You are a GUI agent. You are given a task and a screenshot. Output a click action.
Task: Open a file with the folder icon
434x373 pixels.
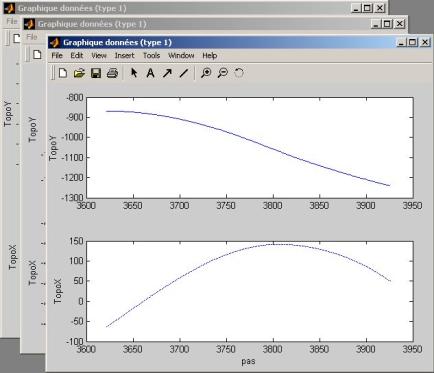pyautogui.click(x=79, y=73)
